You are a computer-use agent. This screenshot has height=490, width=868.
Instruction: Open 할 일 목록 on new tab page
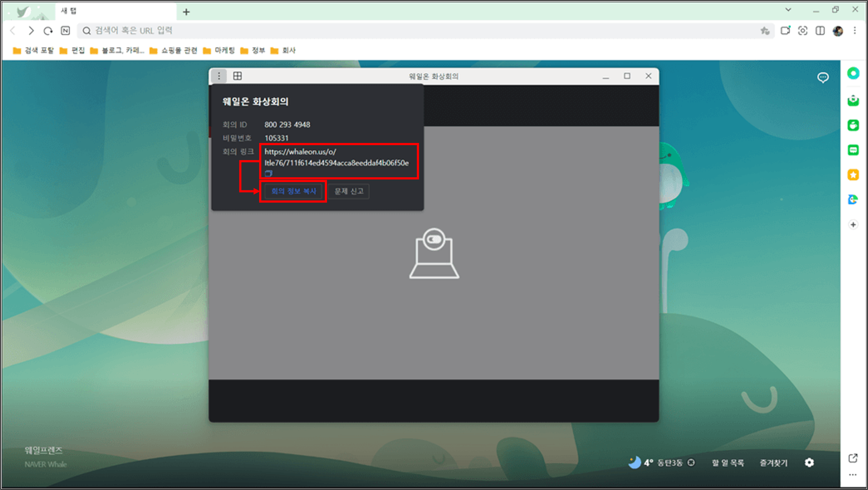727,463
